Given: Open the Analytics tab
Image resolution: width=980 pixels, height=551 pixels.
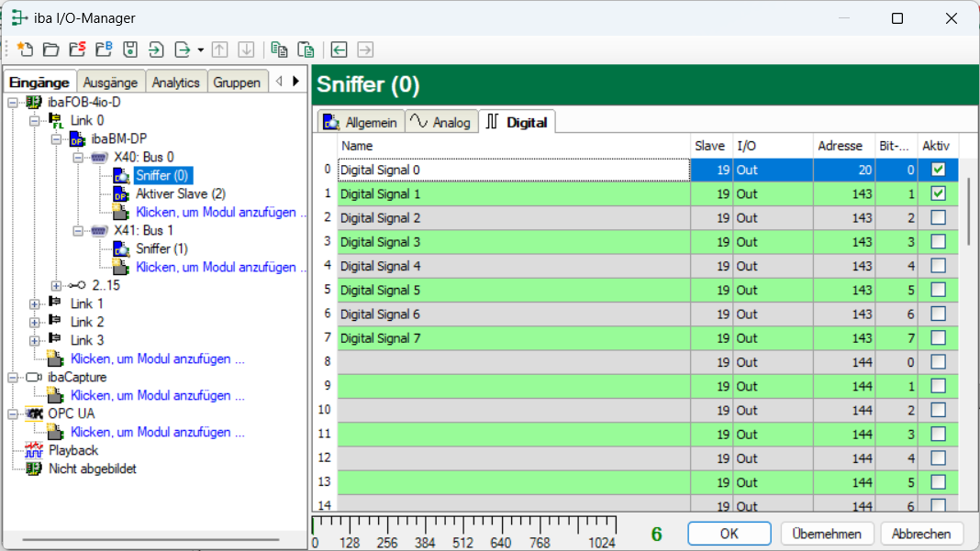Looking at the screenshot, I should coord(175,83).
